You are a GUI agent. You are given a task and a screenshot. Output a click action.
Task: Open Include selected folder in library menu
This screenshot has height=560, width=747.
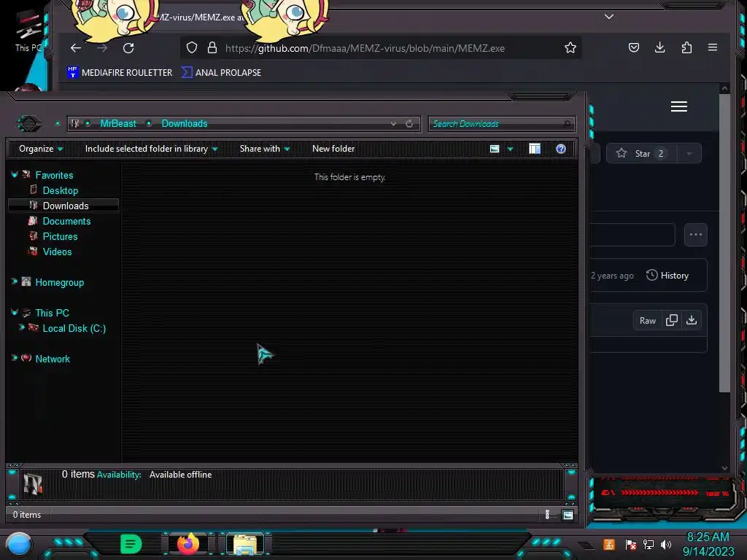(151, 149)
